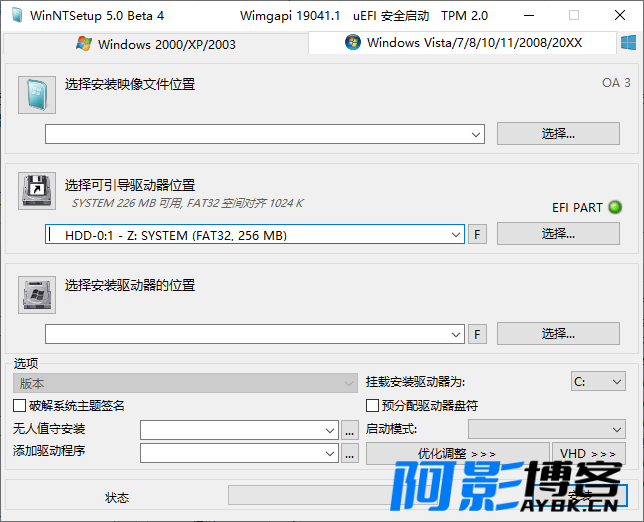Click the OA 3 label
This screenshot has height=522, width=644.
(616, 83)
